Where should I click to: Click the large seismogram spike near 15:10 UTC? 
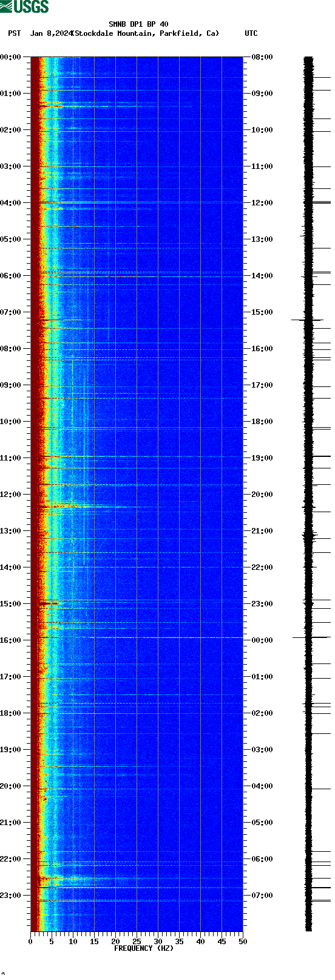308,320
